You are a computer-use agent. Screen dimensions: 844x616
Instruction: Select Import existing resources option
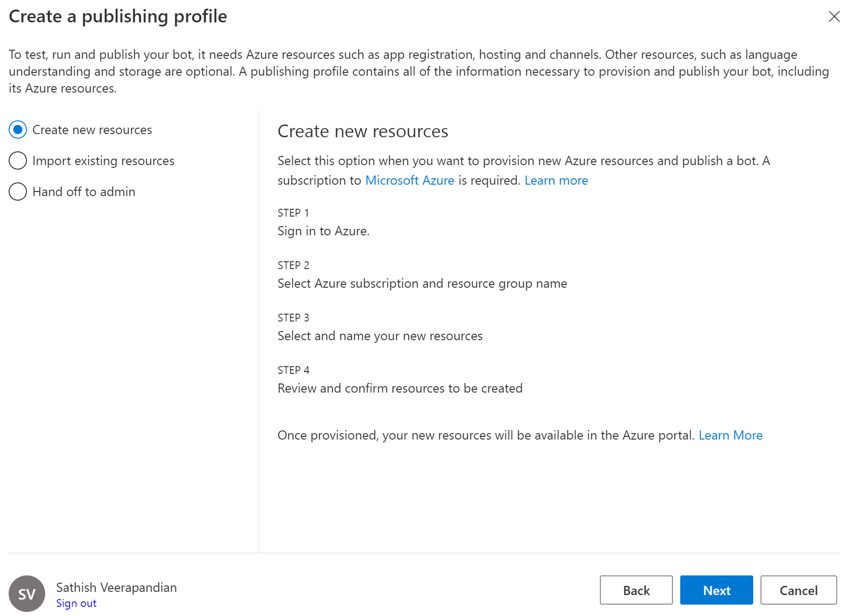[18, 161]
